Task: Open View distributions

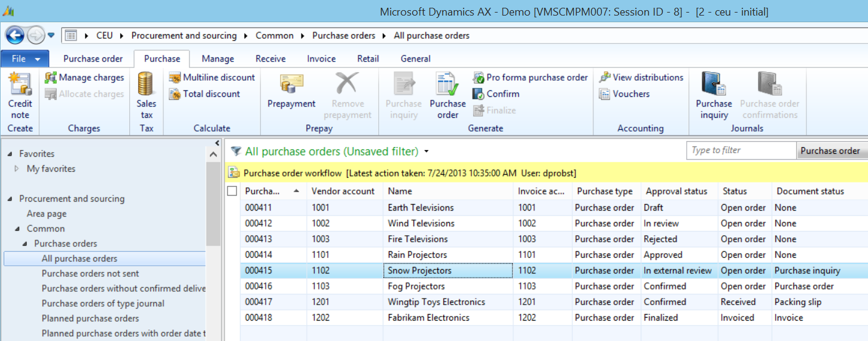Action: (641, 78)
